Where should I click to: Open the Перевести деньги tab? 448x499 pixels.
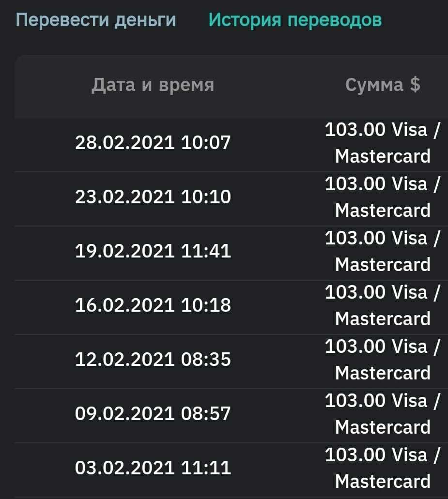click(x=95, y=20)
